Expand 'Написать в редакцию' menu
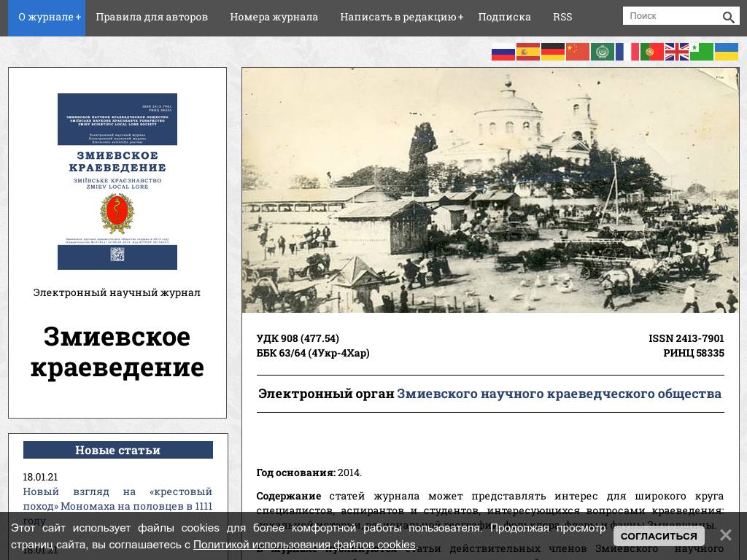Screen dimensions: 747x560 [x=402, y=17]
